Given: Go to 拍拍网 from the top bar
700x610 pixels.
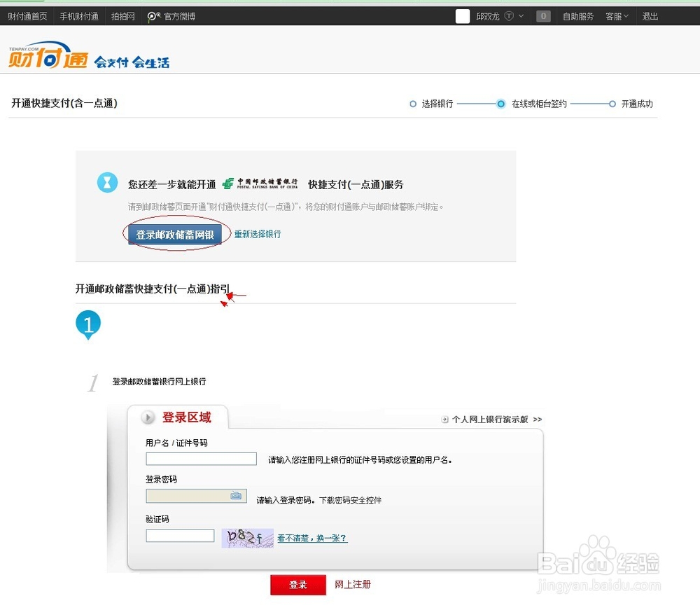Looking at the screenshot, I should coord(122,17).
